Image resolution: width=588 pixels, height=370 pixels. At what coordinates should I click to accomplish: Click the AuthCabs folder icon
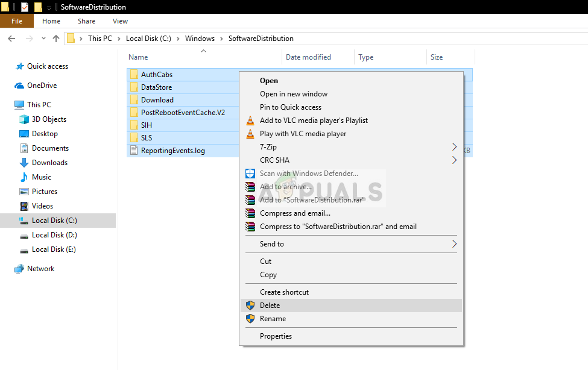(x=134, y=75)
